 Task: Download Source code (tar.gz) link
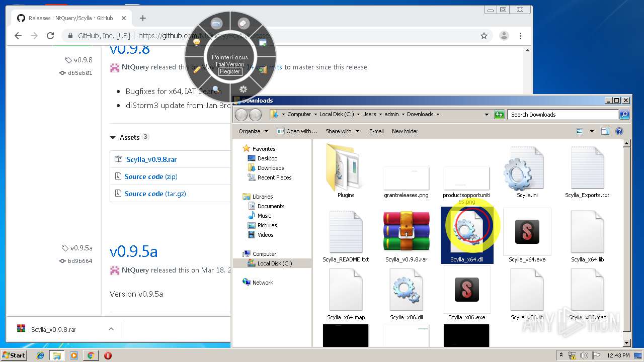155,194
